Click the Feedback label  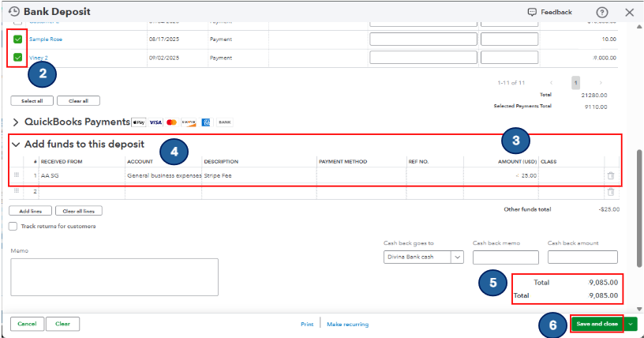(x=556, y=13)
